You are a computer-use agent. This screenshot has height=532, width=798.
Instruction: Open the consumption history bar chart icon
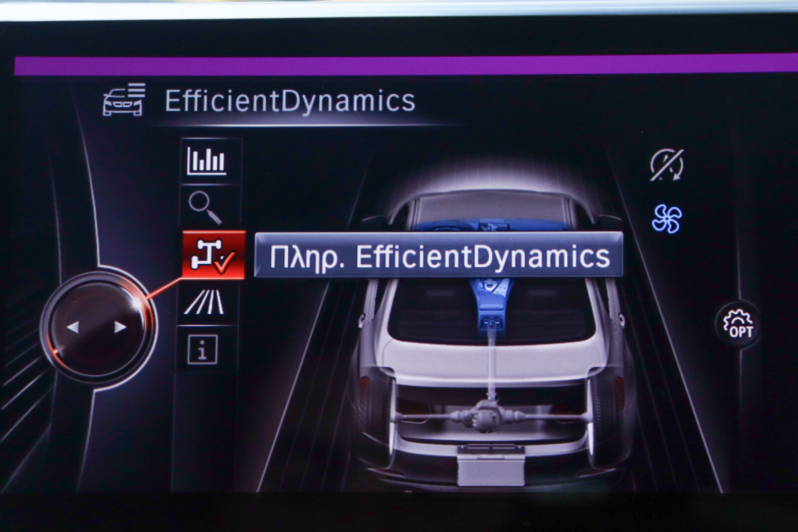(x=207, y=161)
